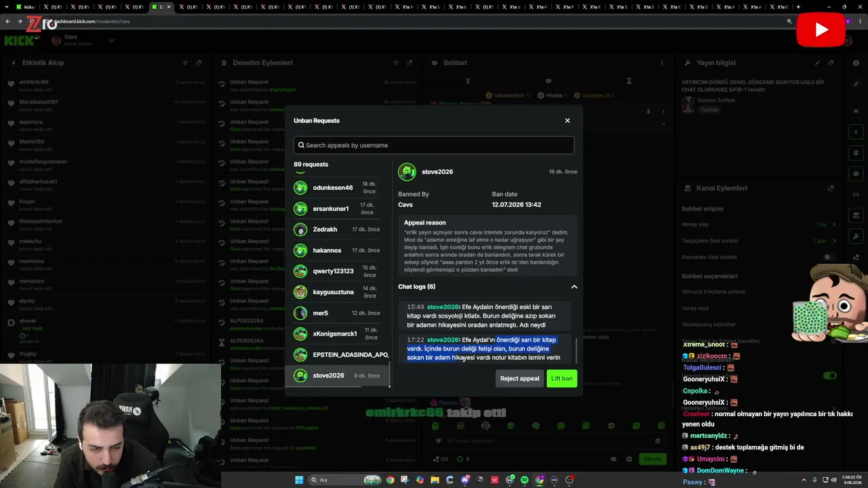Open File Explorer from the taskbar

tap(435, 480)
